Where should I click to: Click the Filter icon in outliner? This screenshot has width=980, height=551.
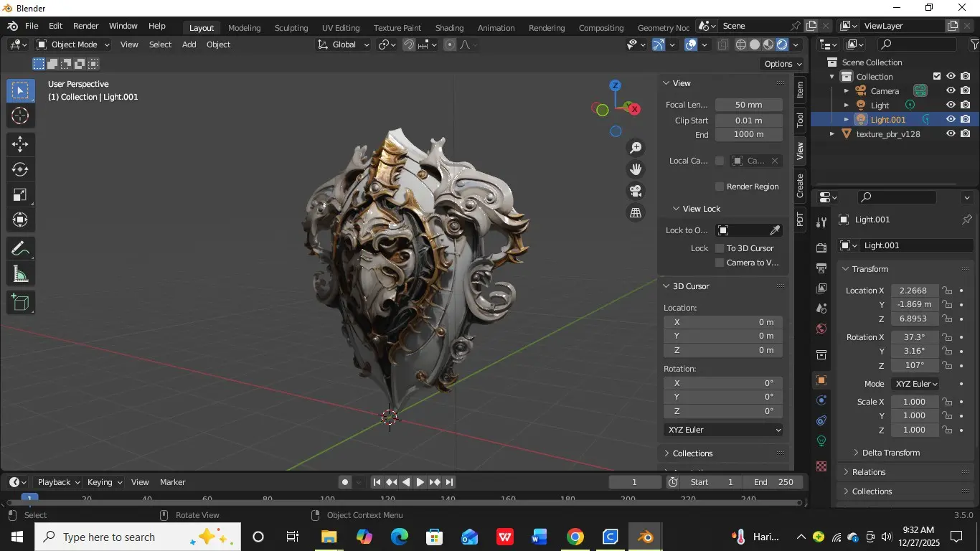[x=975, y=44]
